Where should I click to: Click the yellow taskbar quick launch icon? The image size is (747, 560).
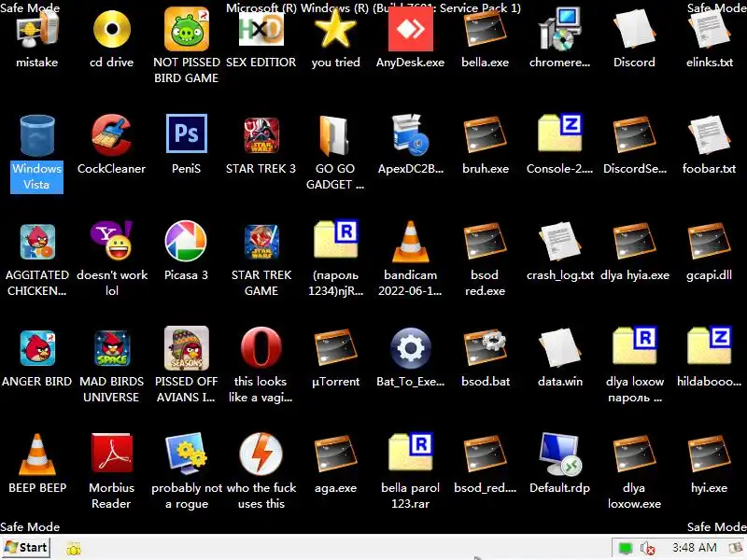click(x=74, y=548)
